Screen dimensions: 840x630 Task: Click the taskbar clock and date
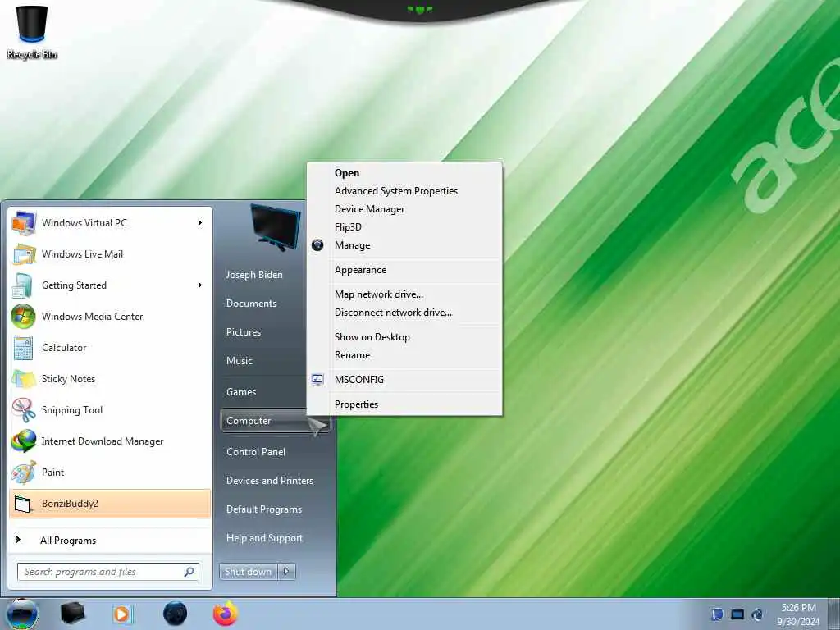point(798,614)
